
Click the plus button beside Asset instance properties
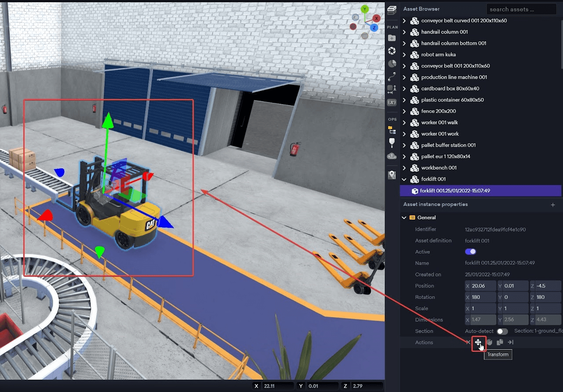(x=553, y=205)
